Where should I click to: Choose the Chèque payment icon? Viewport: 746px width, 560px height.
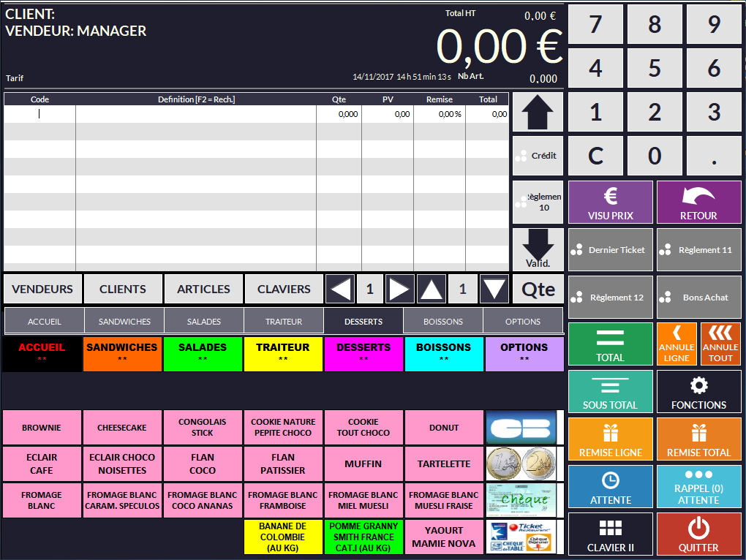click(x=521, y=500)
